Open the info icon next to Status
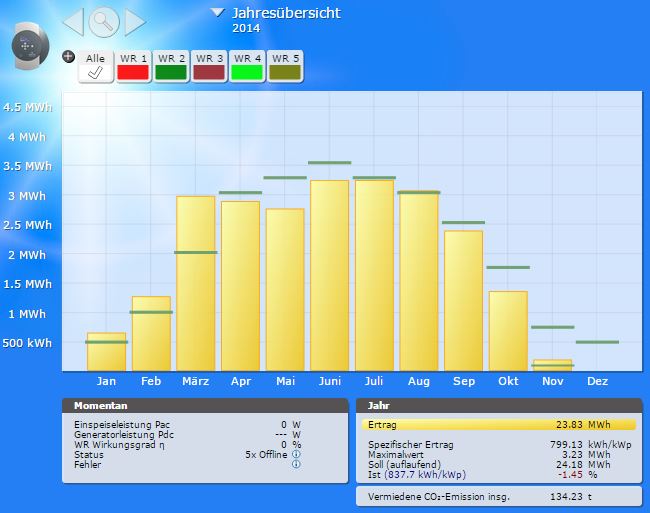The width and height of the screenshot is (650, 513). tap(296, 454)
